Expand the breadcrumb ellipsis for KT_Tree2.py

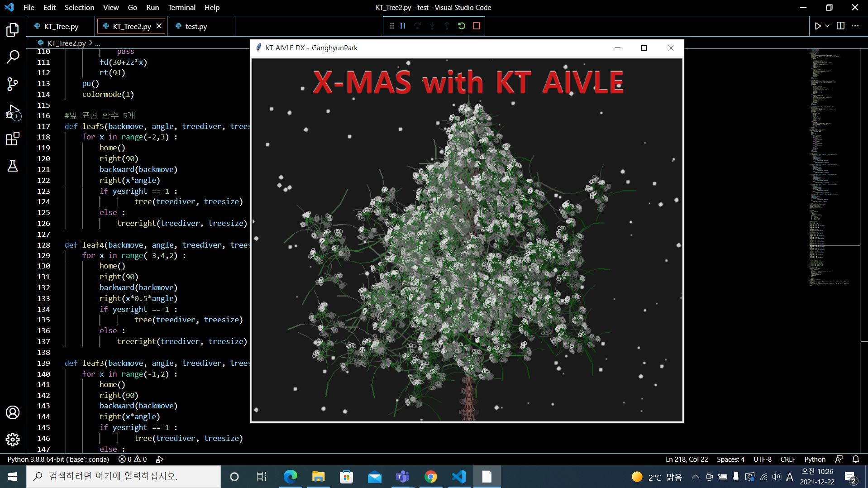point(97,43)
